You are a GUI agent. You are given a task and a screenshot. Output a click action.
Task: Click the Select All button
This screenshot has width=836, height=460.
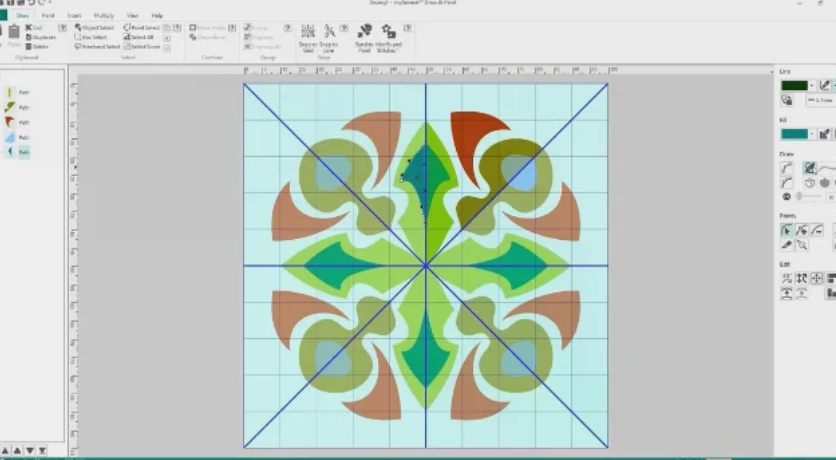click(x=141, y=37)
